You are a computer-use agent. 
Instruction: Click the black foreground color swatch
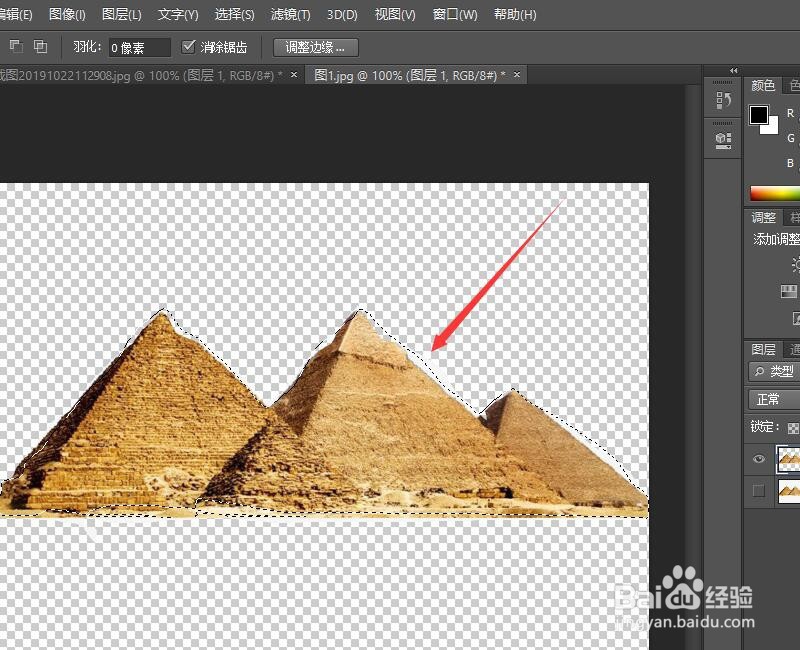758,114
